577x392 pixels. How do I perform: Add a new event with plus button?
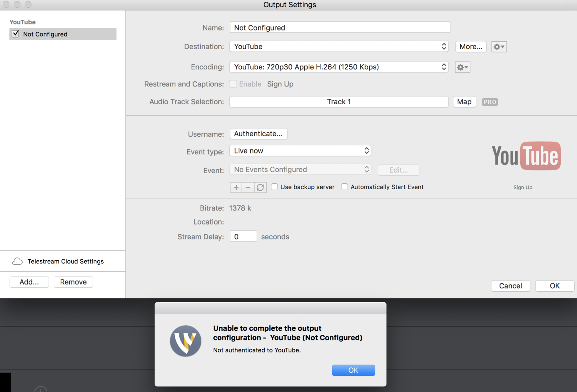[236, 187]
